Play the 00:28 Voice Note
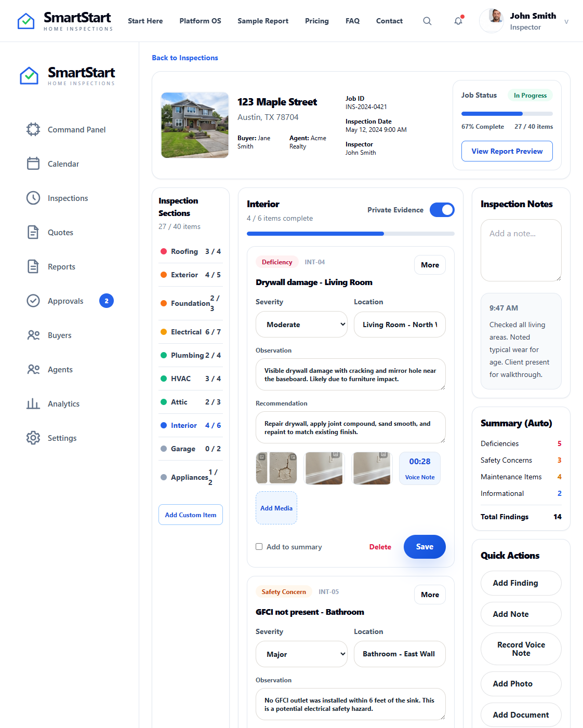This screenshot has height=728, width=583. [x=420, y=468]
